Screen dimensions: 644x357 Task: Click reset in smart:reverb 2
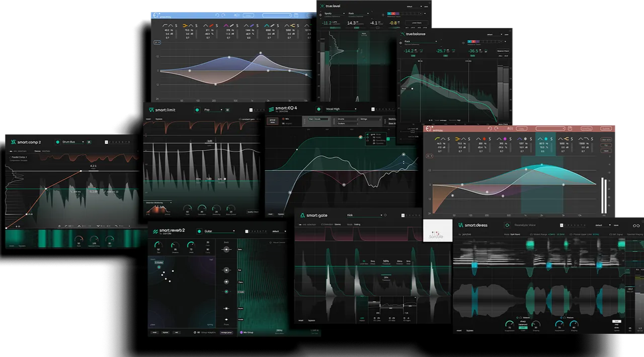click(155, 332)
